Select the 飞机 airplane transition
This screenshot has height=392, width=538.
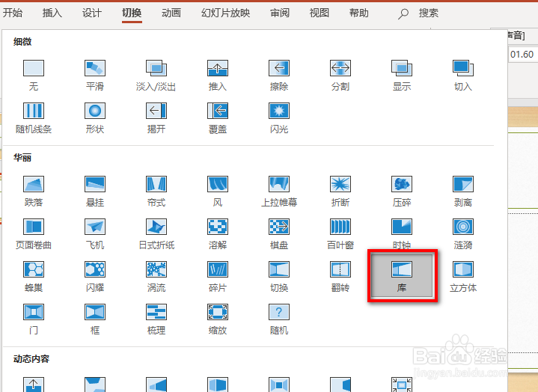[95, 234]
